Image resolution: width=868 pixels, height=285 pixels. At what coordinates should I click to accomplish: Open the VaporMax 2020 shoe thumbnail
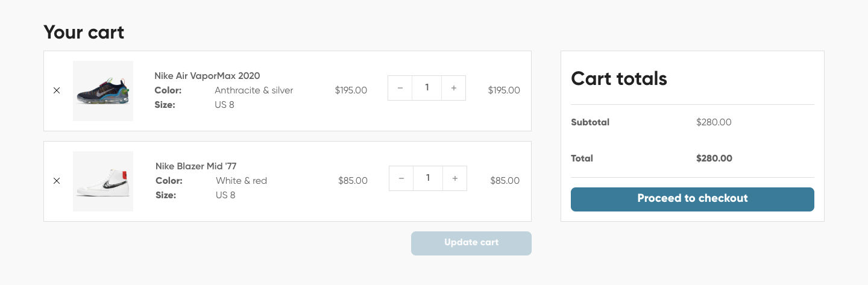[103, 91]
